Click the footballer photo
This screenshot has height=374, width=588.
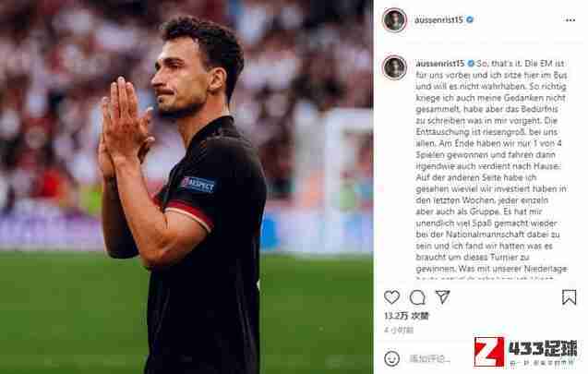point(186,187)
